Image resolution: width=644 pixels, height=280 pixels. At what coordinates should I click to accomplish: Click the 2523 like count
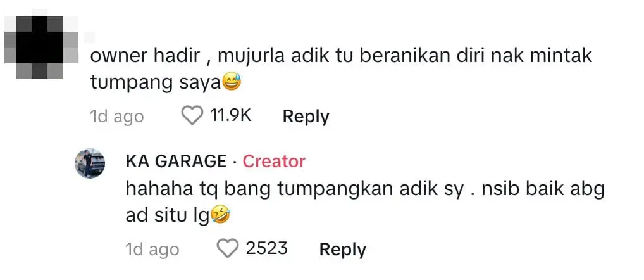[x=266, y=248]
